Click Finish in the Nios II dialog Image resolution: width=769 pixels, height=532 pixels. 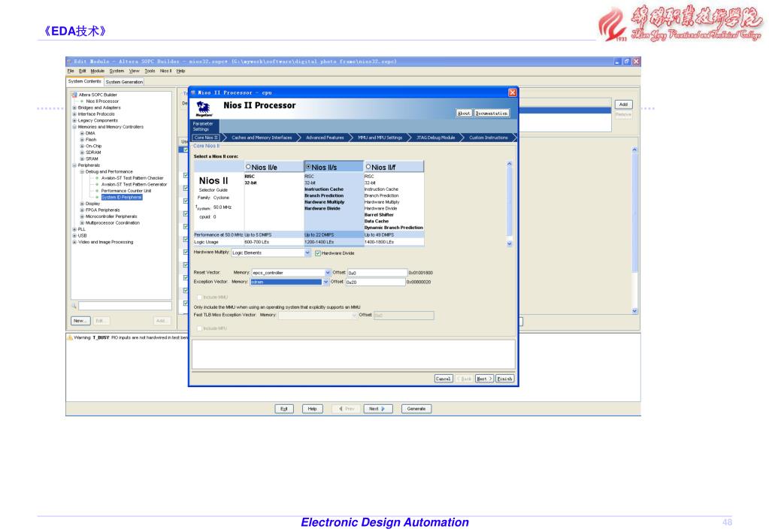point(504,379)
